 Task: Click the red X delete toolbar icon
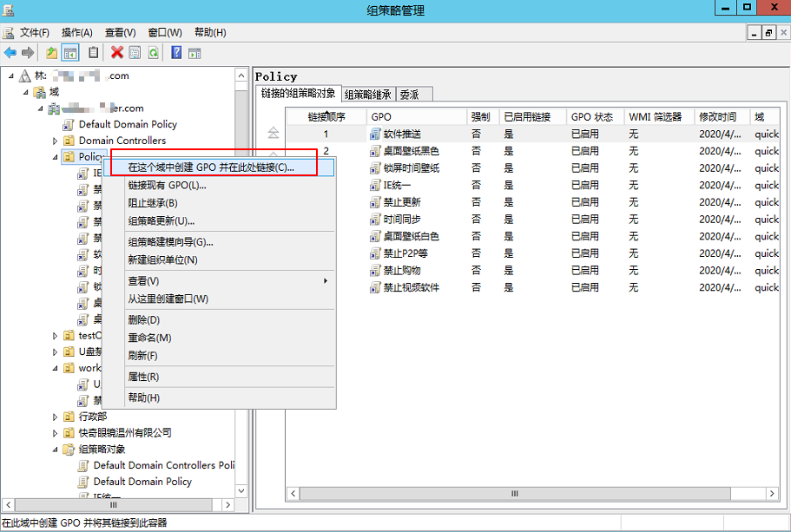tap(117, 53)
